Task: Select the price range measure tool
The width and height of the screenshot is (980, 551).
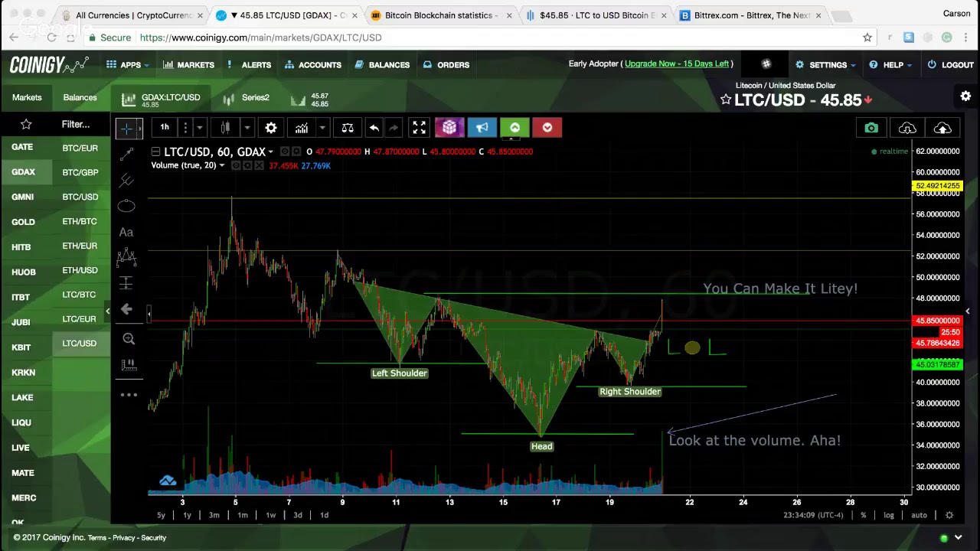Action: point(127,283)
